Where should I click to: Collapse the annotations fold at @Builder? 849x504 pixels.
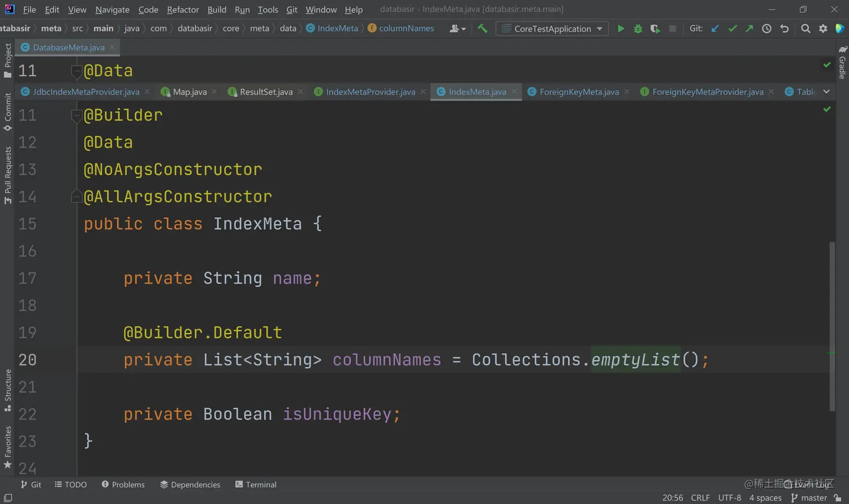pos(76,116)
